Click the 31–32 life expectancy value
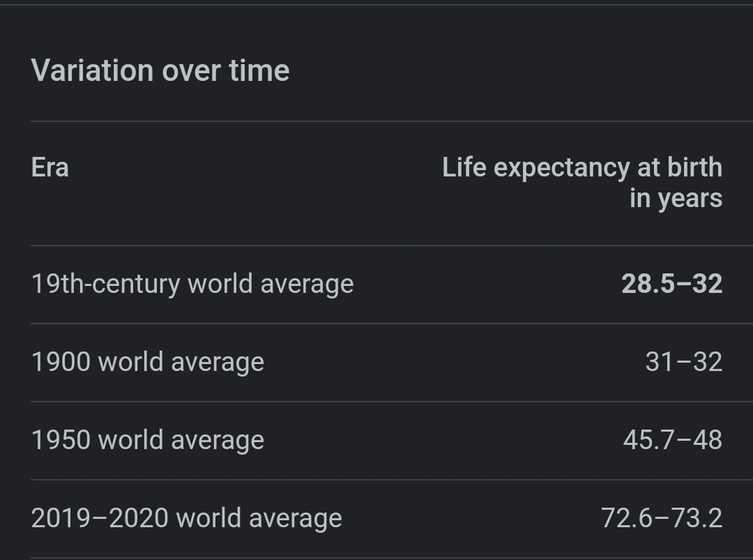The image size is (753, 560). point(683,363)
